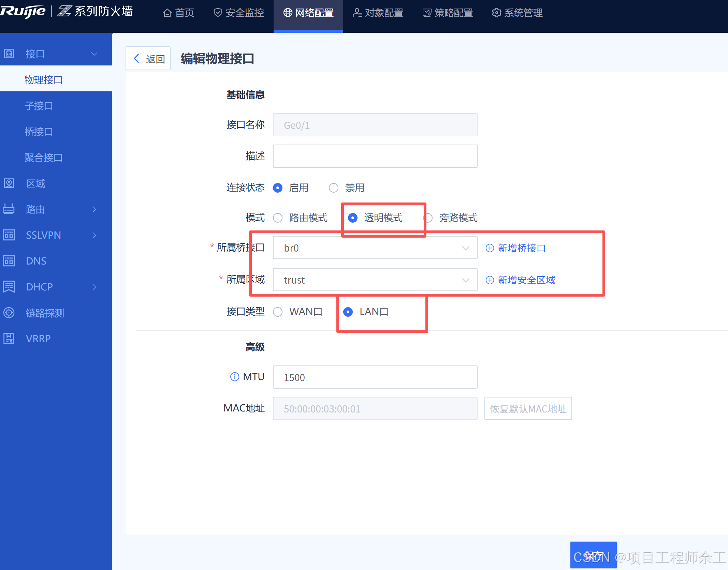Click the 路由 routing icon in sidebar
728x570 pixels.
point(9,209)
